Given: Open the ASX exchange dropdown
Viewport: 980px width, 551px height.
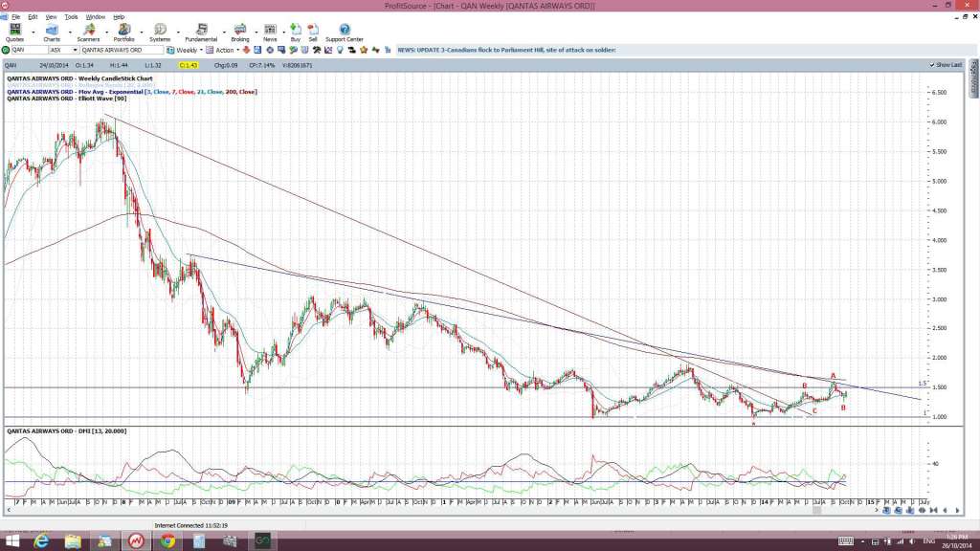Looking at the screenshot, I should (75, 50).
